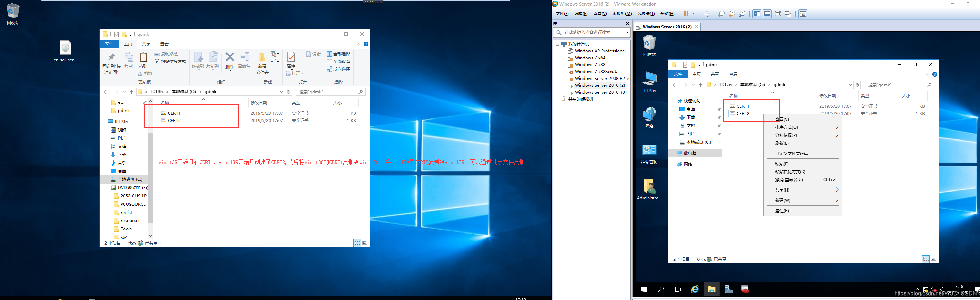Click VMware snapshot manager toolbar icon
Screen dimensions: 980x300
point(742,14)
